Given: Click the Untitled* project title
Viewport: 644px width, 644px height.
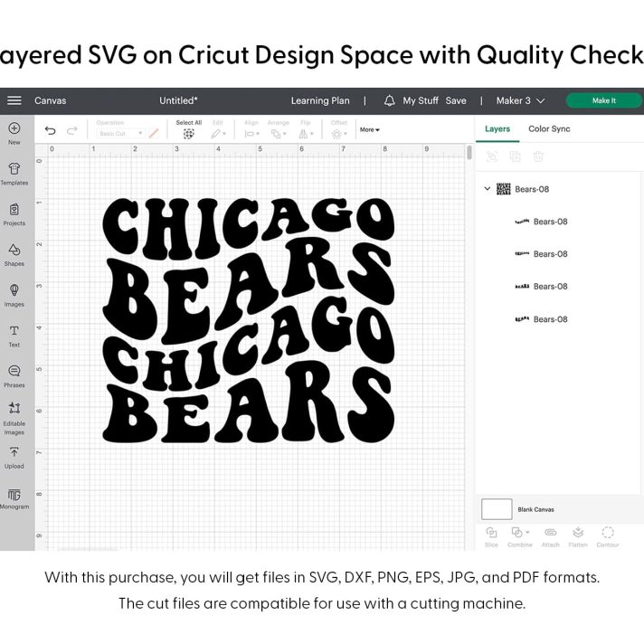Looking at the screenshot, I should coord(178,100).
